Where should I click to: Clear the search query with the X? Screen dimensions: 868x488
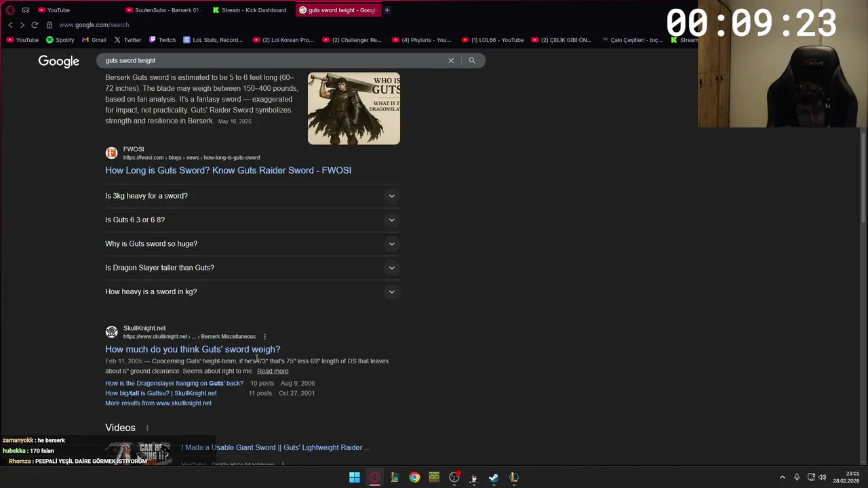(451, 60)
